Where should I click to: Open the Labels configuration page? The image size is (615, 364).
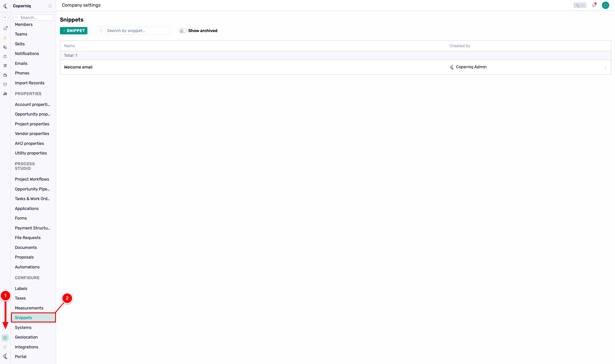click(x=21, y=288)
